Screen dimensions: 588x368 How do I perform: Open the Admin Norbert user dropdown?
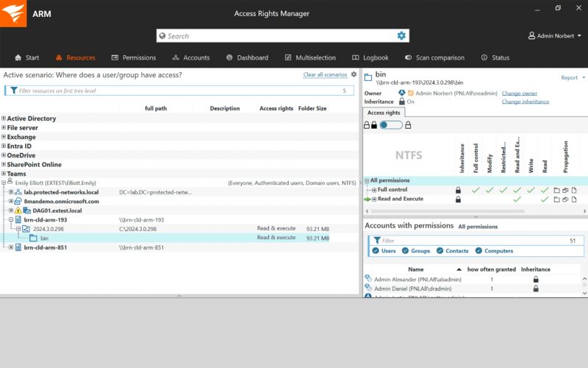click(x=555, y=35)
